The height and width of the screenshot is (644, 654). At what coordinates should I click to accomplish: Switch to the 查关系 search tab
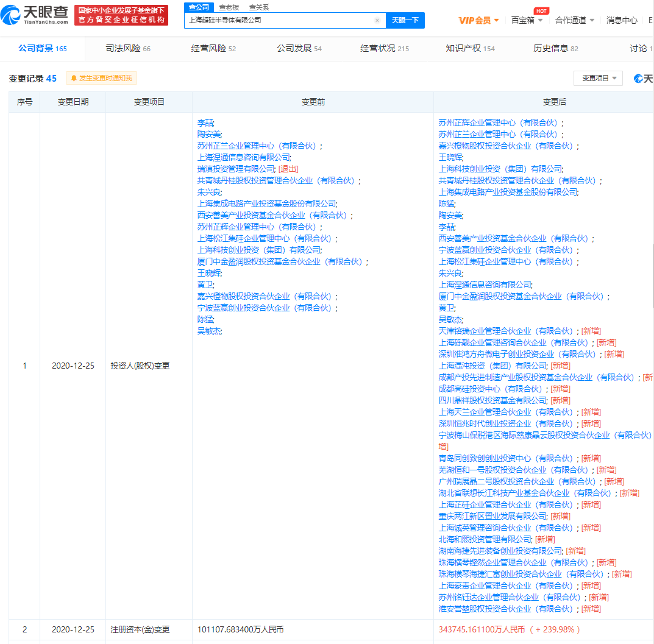(259, 7)
